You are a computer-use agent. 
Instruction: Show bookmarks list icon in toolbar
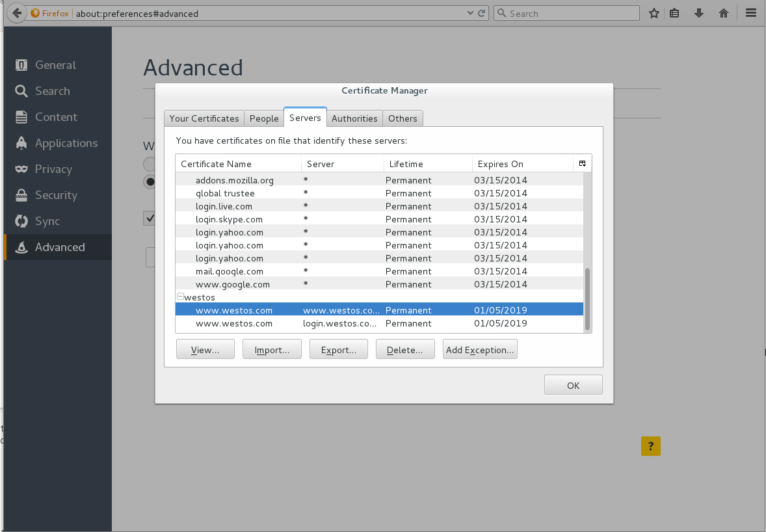point(675,13)
